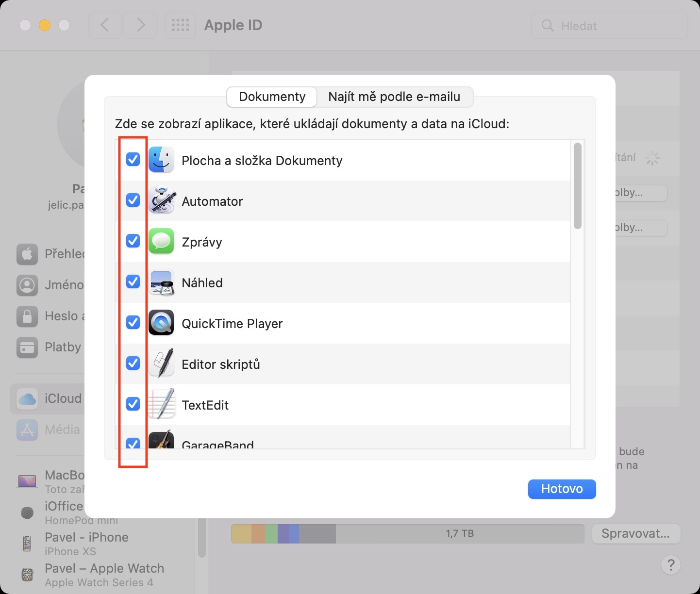Switch to Najít mě podle e-mailu tab
The image size is (700, 594).
click(x=394, y=97)
